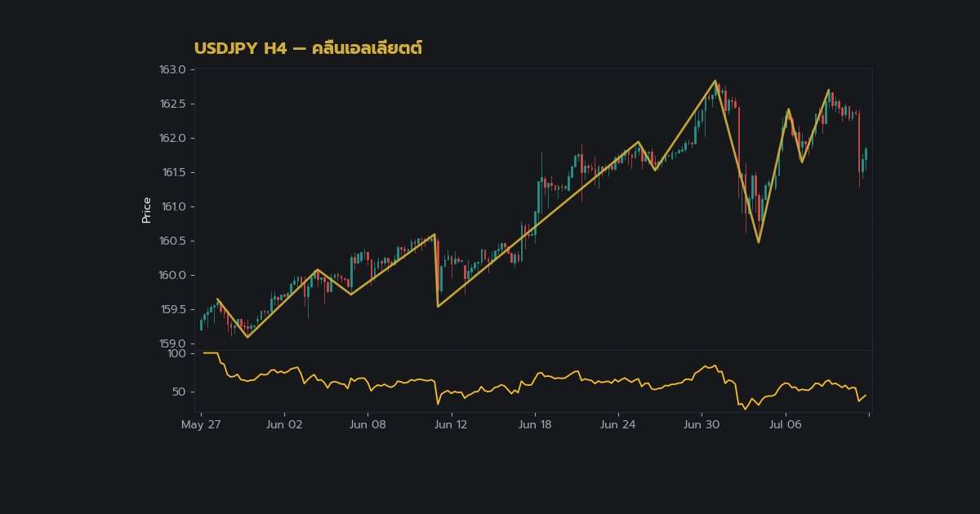Click the Jul 06 date label
The width and height of the screenshot is (980, 514).
point(785,424)
